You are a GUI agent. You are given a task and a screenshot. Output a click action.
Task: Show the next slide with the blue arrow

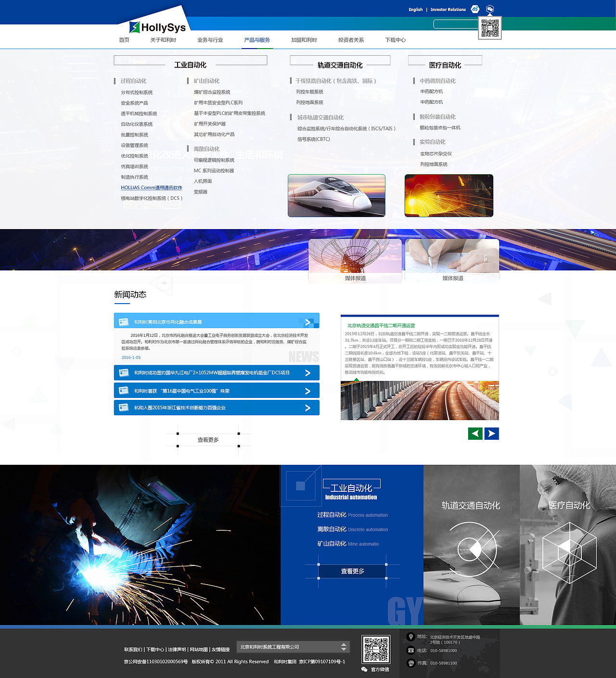pos(491,434)
